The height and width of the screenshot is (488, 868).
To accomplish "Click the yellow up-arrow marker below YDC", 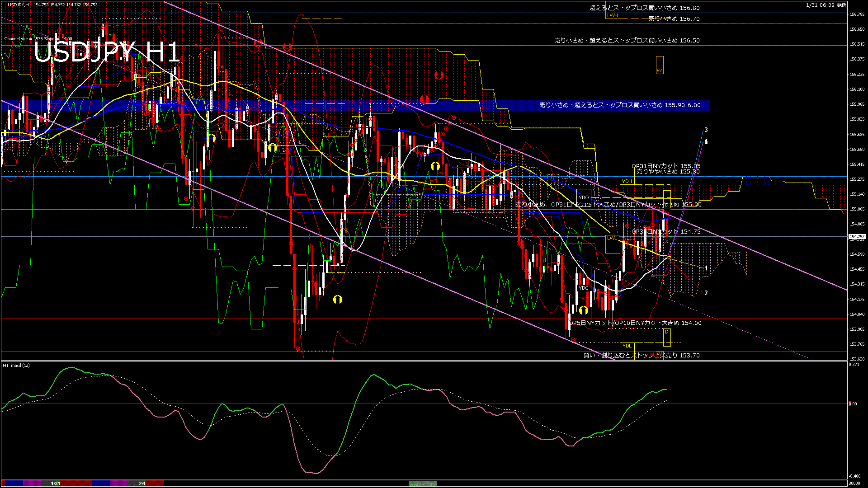I will 583,310.
